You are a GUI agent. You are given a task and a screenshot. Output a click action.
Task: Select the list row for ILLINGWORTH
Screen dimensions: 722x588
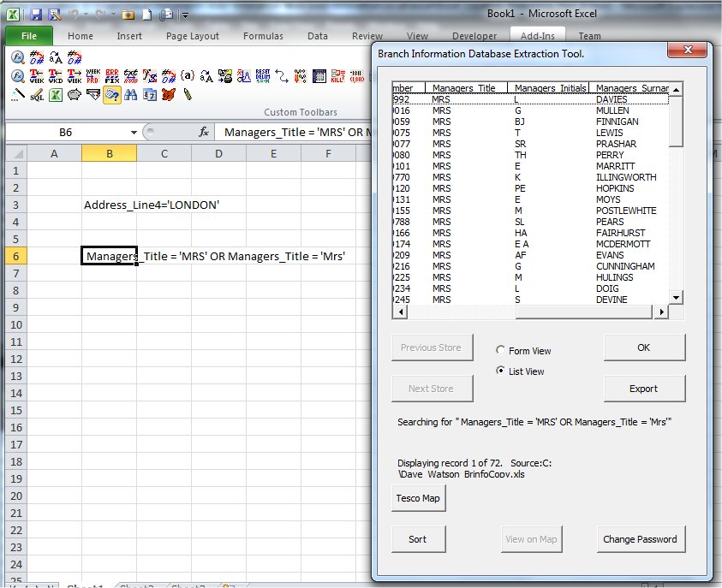530,177
